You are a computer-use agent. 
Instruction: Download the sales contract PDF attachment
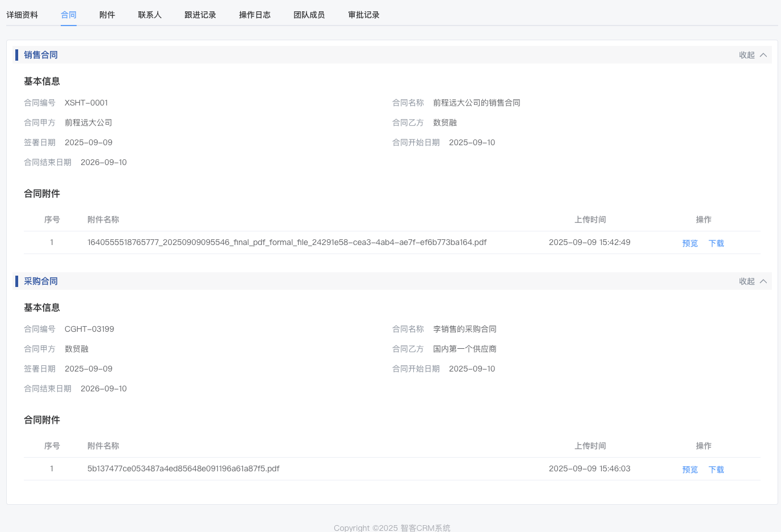click(x=716, y=243)
